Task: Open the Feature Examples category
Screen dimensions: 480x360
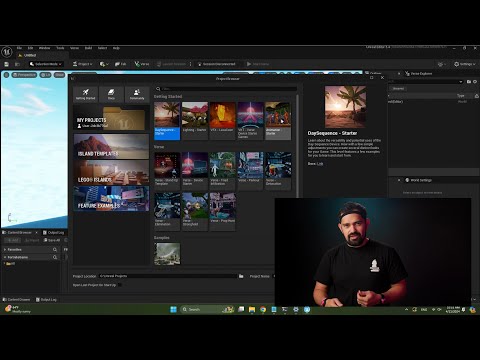Action: (111, 198)
